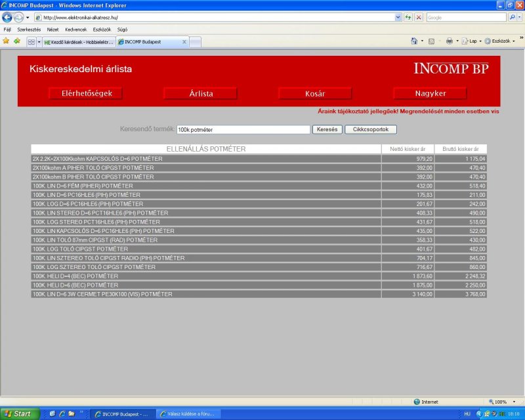Image resolution: width=525 pixels, height=420 pixels.
Task: Open the Szerkesztés menu
Action: click(x=29, y=30)
